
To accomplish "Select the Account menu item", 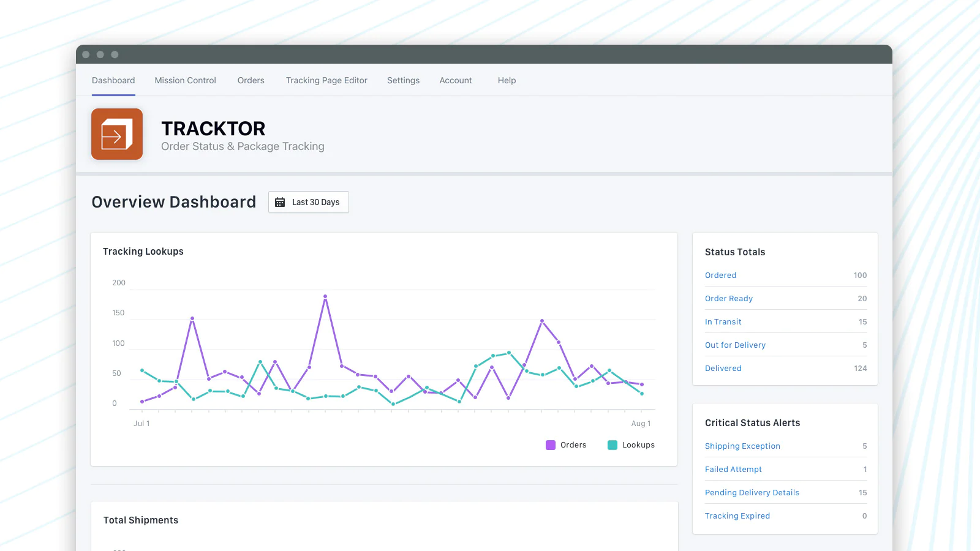I will (455, 80).
